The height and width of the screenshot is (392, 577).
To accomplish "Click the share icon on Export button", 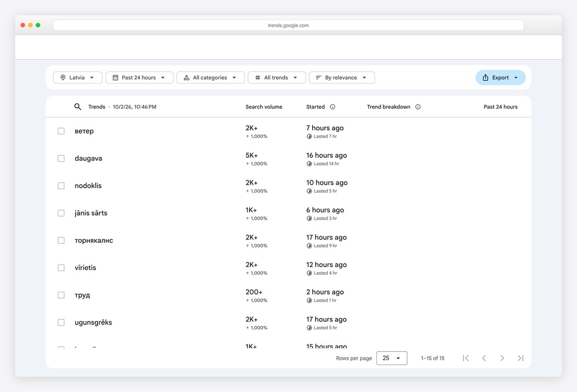I will coord(486,77).
